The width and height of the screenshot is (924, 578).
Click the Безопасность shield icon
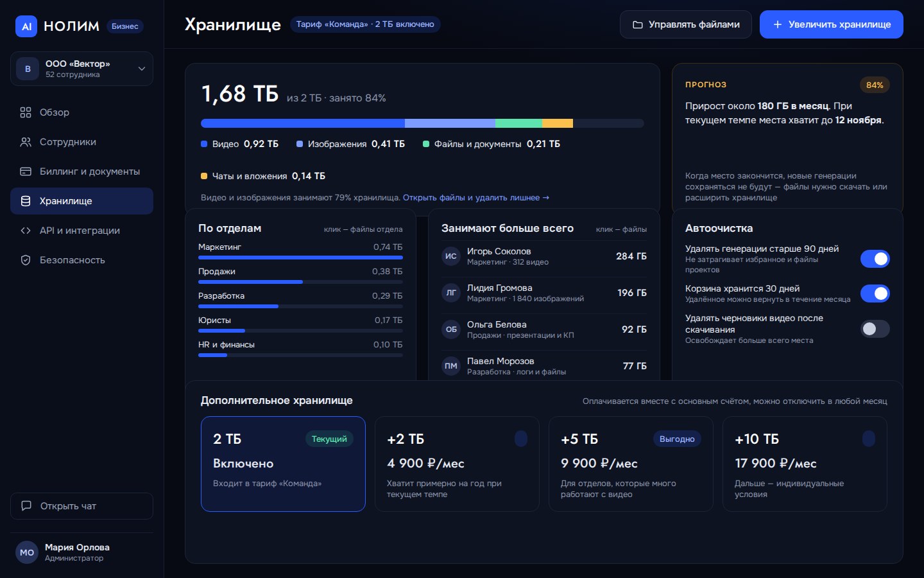click(x=26, y=260)
